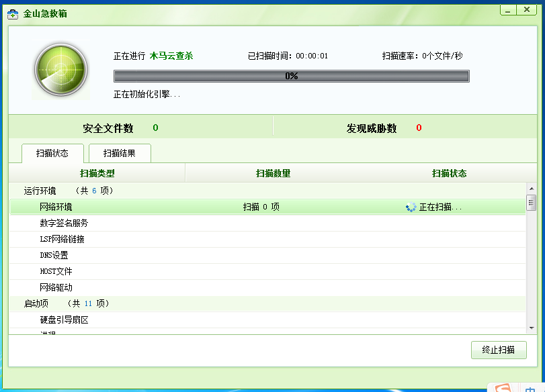Screen dimensions: 545x392
Task: Click the 金山急救箱 title bar icon
Action: click(13, 13)
